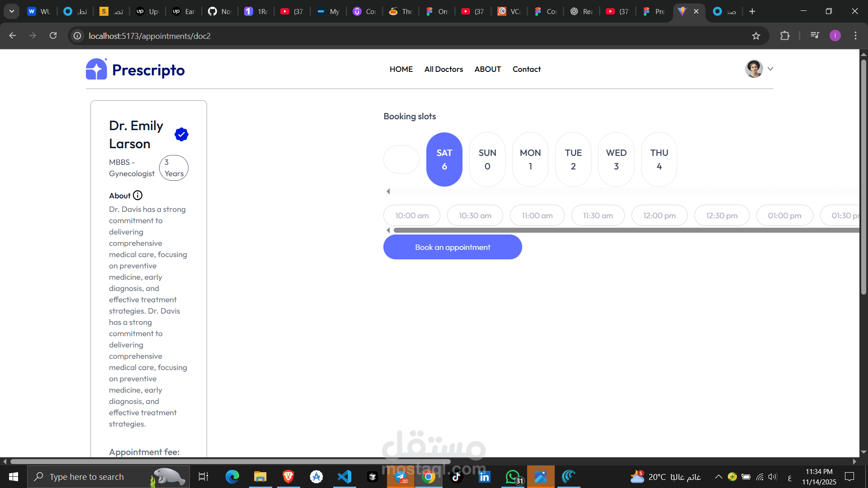This screenshot has width=868, height=488.
Task: Reload the page with the refresh icon
Action: point(53,36)
